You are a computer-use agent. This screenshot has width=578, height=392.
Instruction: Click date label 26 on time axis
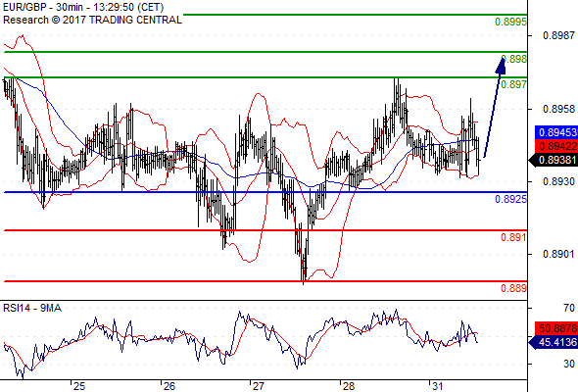tap(169, 386)
